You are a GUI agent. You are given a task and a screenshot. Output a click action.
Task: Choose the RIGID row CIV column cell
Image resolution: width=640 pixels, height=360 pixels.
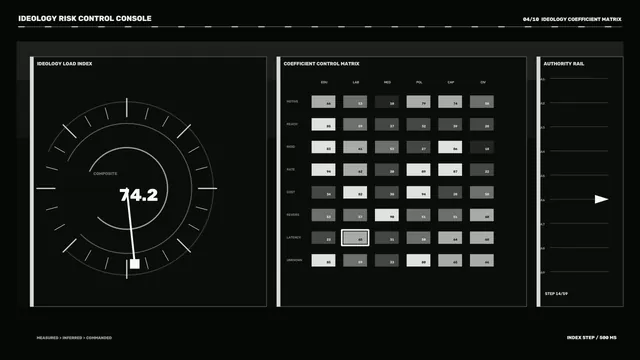[482, 147]
